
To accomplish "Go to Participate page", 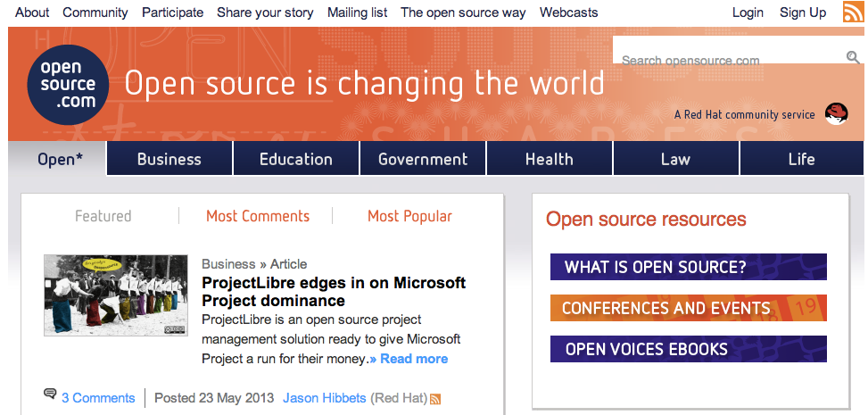I will (173, 12).
